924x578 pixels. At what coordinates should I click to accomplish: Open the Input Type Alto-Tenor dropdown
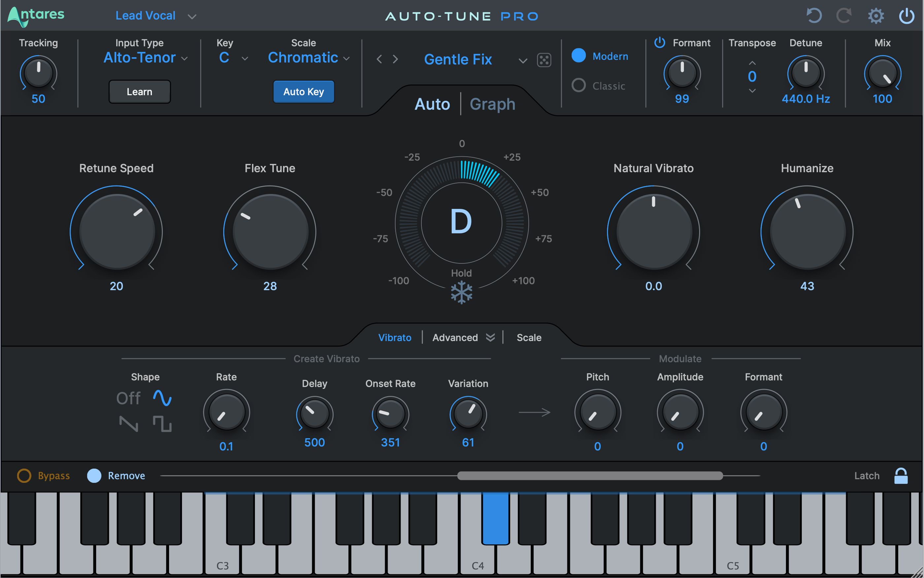click(x=146, y=58)
